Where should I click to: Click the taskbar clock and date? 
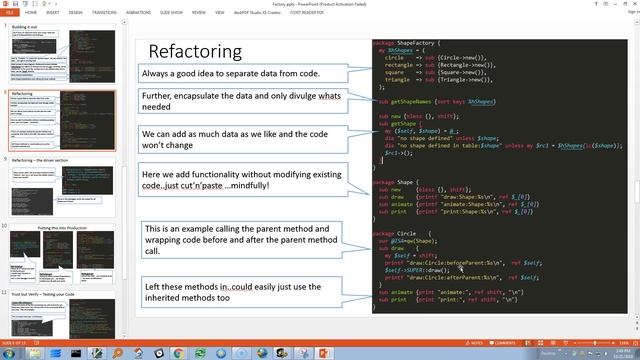[x=623, y=353]
